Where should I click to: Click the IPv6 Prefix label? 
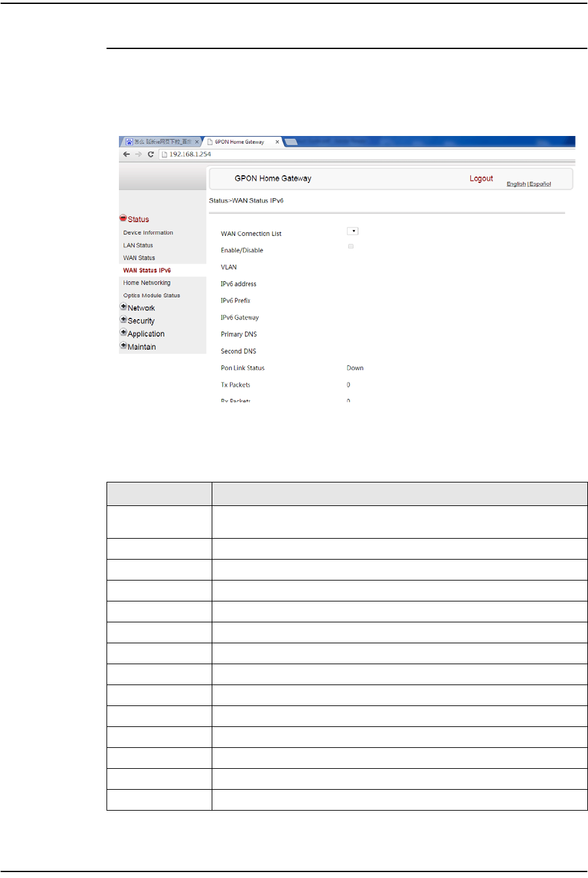click(x=235, y=301)
